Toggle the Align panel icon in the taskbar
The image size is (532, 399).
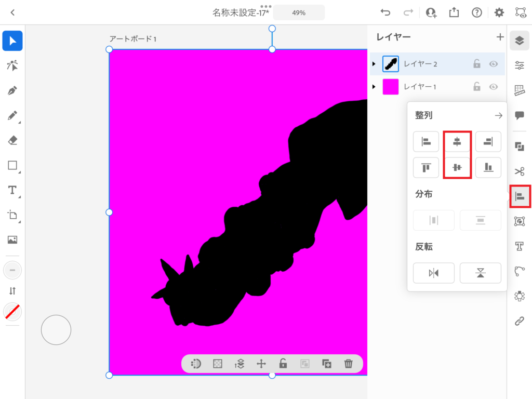pos(520,196)
